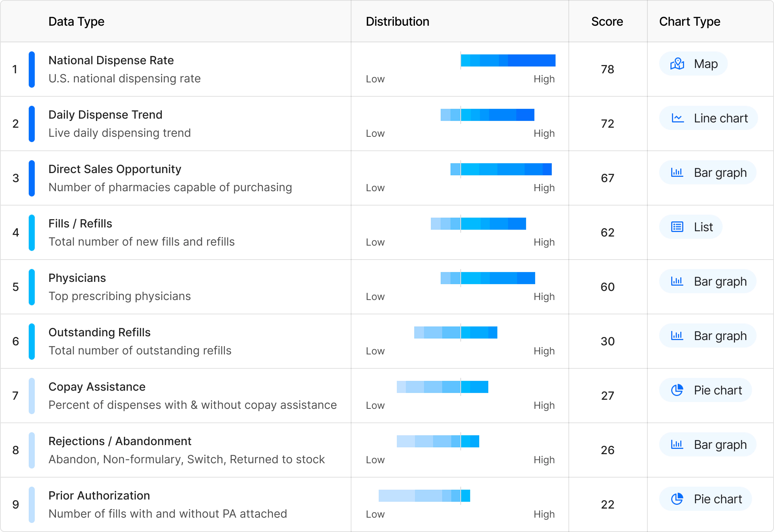Click 'Top prescribing physicians' description
The image size is (774, 532).
119,296
